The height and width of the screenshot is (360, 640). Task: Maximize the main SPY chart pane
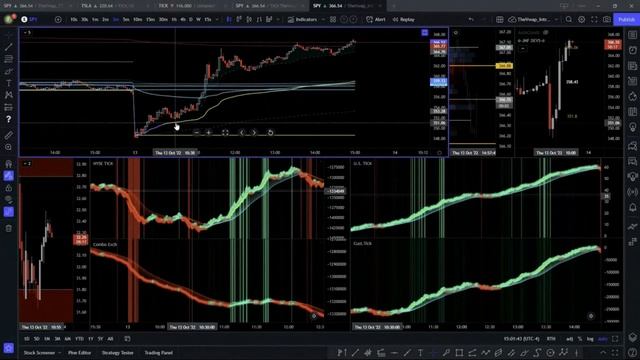point(225,133)
